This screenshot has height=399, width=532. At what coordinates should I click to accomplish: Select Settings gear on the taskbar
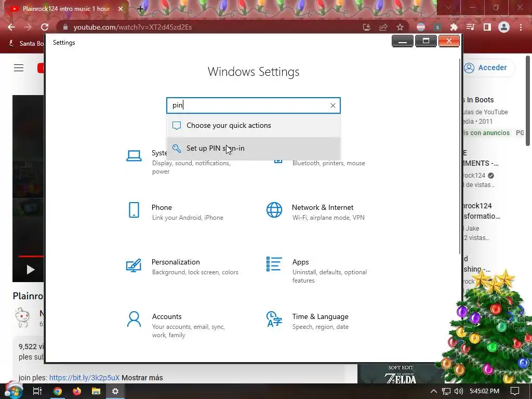click(115, 391)
